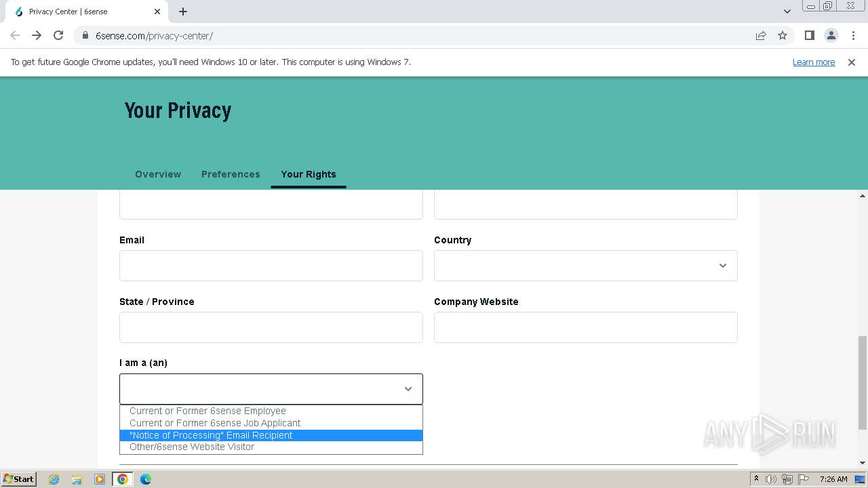Open the tab search chevron
The width and height of the screenshot is (868, 488).
[x=787, y=12]
